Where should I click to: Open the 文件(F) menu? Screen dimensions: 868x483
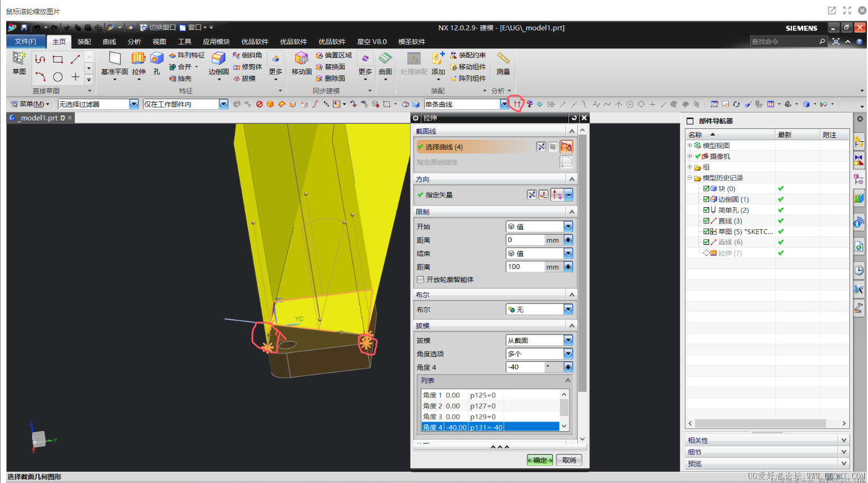click(25, 42)
